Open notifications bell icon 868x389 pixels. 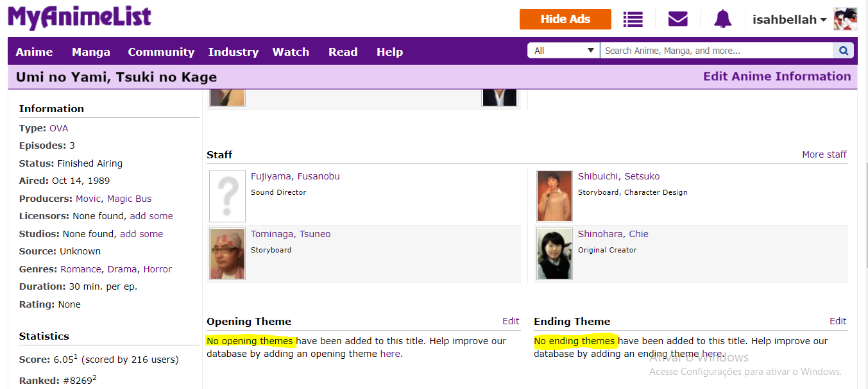(x=722, y=19)
